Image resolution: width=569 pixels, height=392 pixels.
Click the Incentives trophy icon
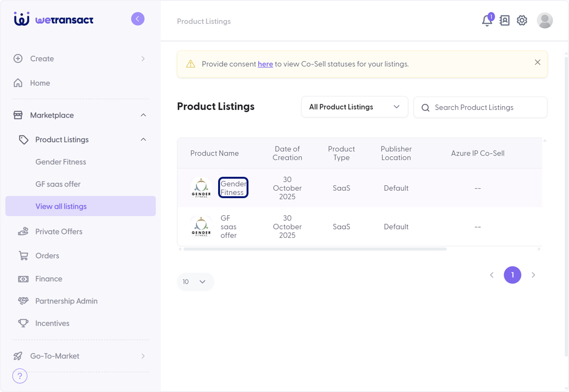pos(23,323)
